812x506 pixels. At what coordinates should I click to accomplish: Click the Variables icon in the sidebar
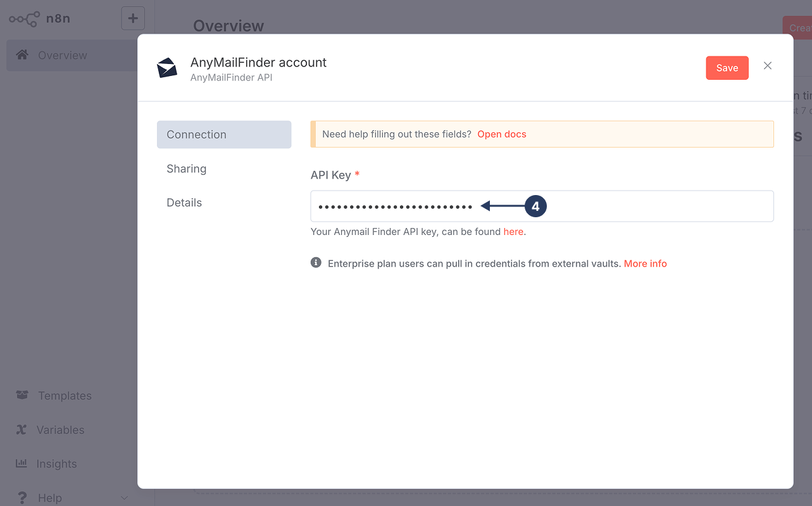21,429
